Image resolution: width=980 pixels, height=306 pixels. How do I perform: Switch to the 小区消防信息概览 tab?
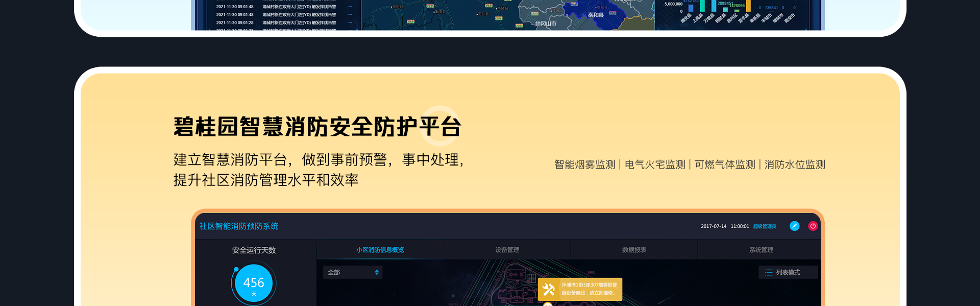tap(380, 250)
